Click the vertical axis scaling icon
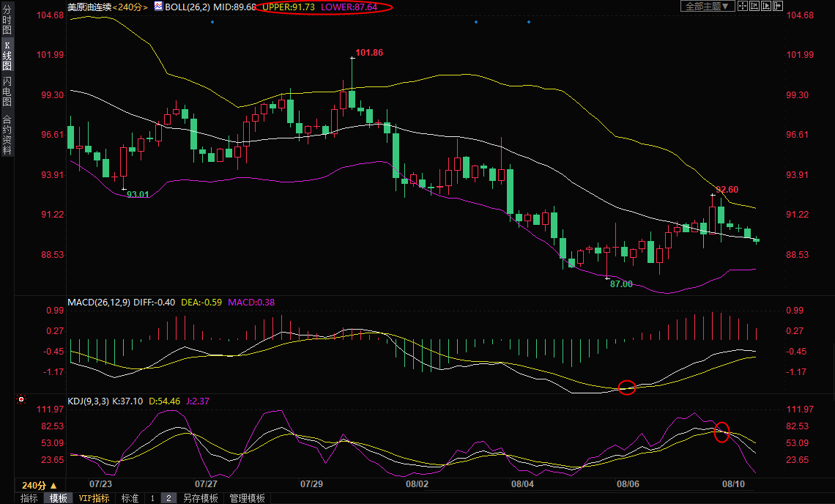 755,6
